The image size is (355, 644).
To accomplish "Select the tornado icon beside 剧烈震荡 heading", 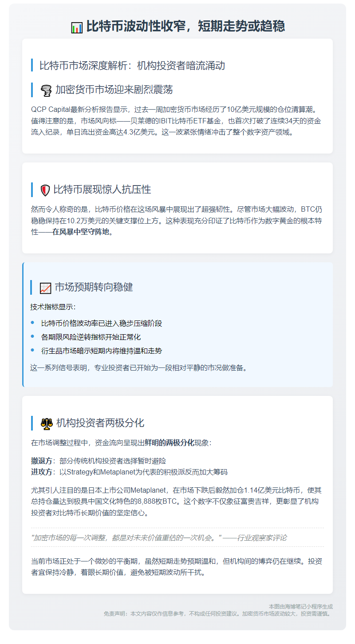I will click(46, 89).
